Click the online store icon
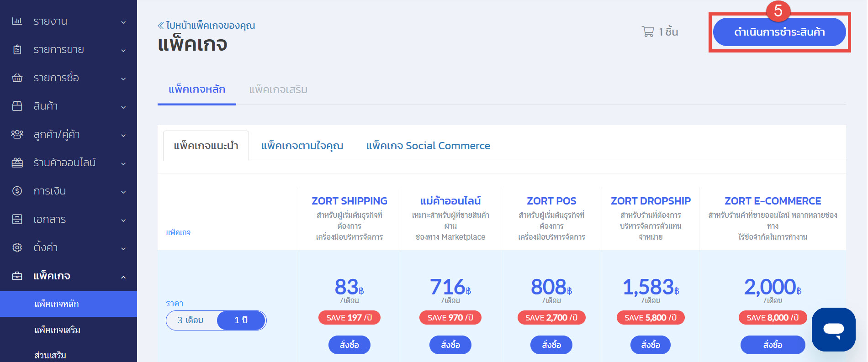This screenshot has height=362, width=868. coord(17,163)
